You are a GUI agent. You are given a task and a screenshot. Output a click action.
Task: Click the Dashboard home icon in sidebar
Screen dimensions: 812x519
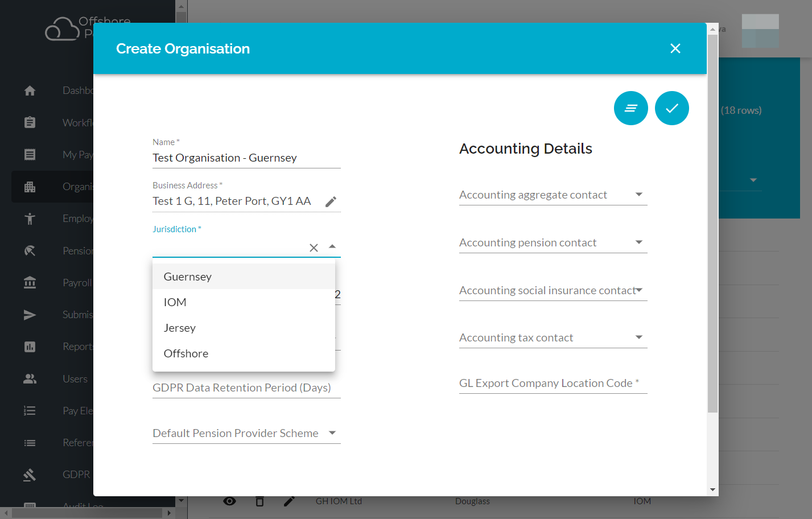(x=30, y=90)
